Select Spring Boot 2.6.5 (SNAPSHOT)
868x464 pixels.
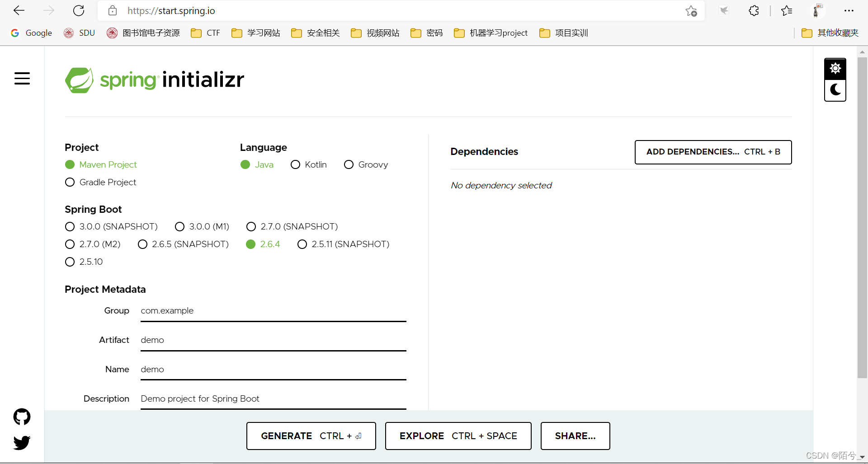pyautogui.click(x=183, y=244)
